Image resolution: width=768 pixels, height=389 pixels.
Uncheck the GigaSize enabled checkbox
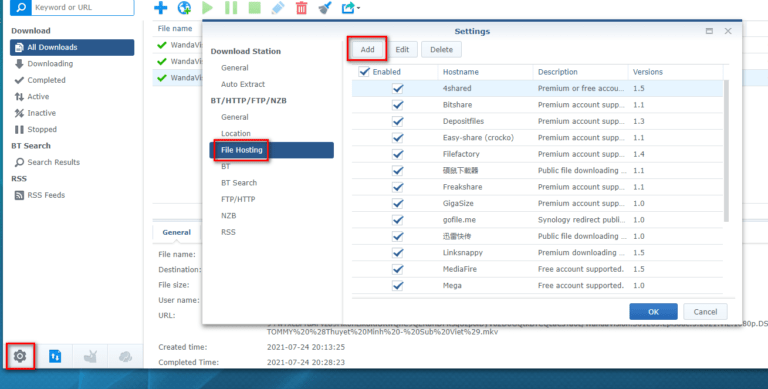coord(398,203)
